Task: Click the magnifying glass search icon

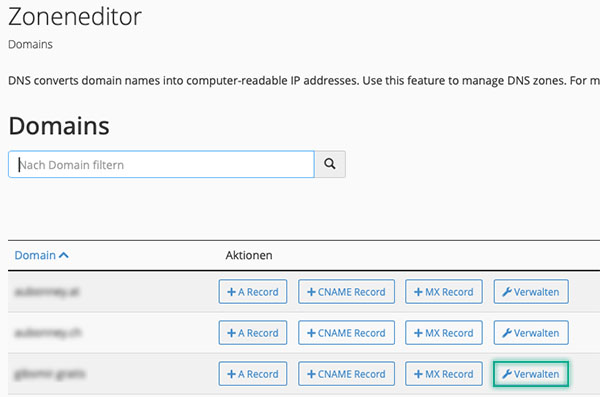Action: tap(330, 164)
